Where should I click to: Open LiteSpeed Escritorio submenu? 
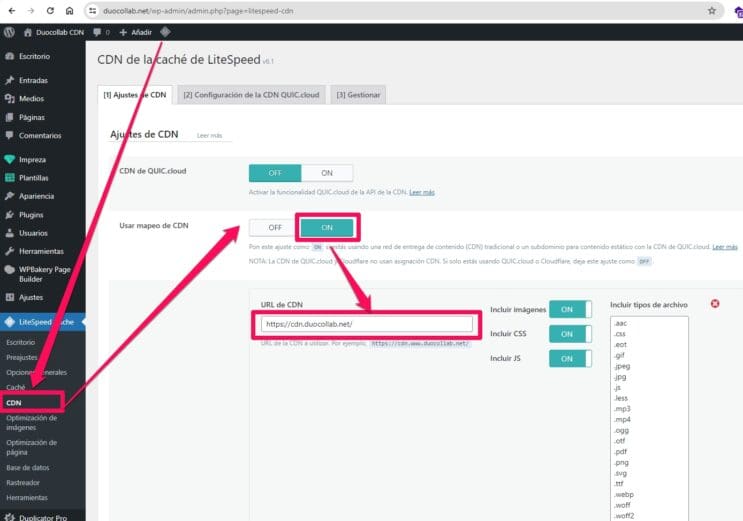[20, 342]
